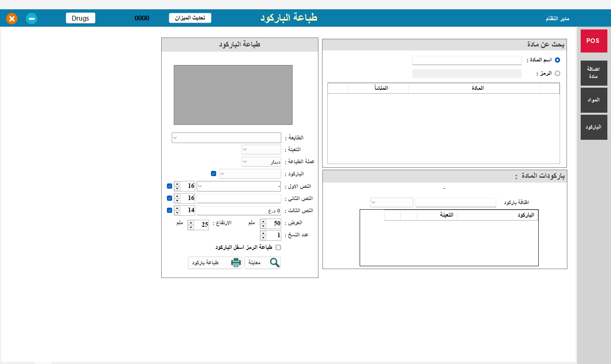Increase النص الاول font size stepper
Screen dimensions: 611x364
[177, 184]
